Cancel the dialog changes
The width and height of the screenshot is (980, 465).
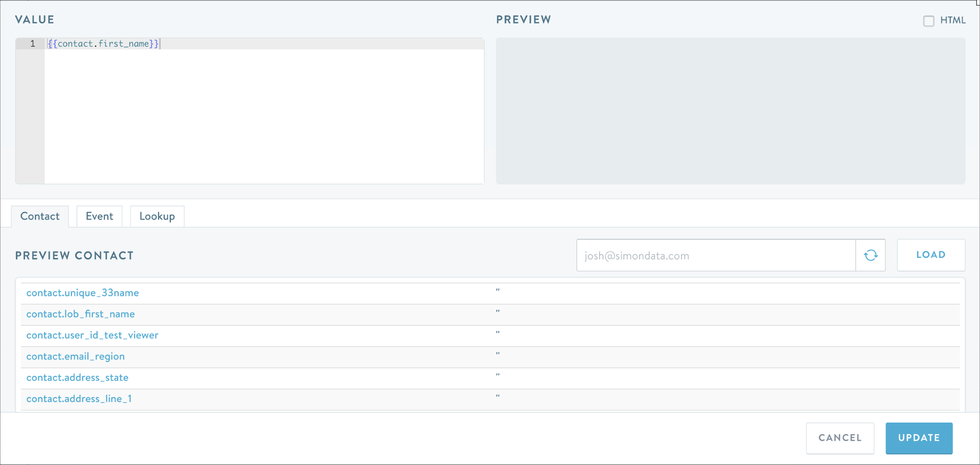840,438
